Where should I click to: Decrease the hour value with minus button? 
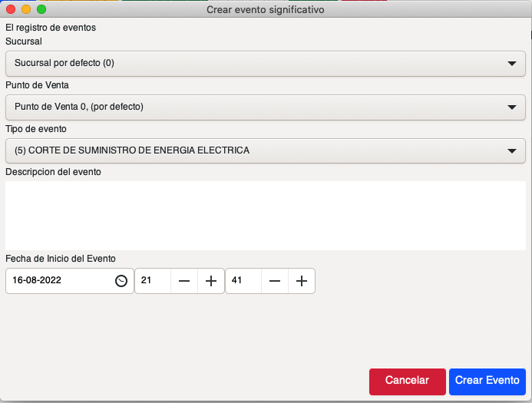(x=184, y=281)
